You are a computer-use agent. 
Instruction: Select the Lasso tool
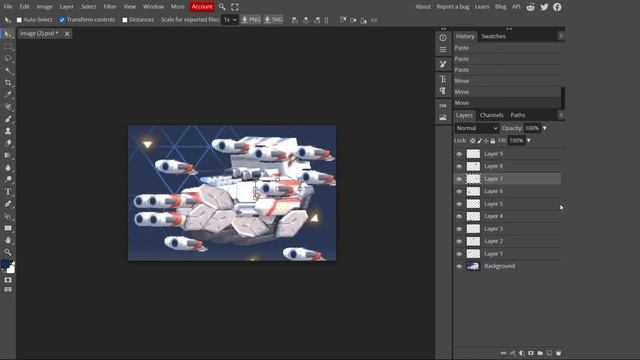pos(8,59)
